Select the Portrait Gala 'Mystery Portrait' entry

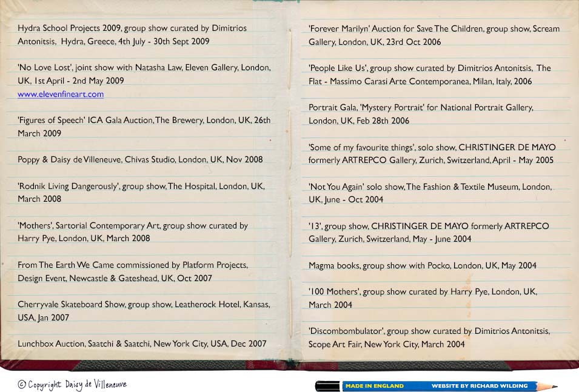(x=421, y=114)
